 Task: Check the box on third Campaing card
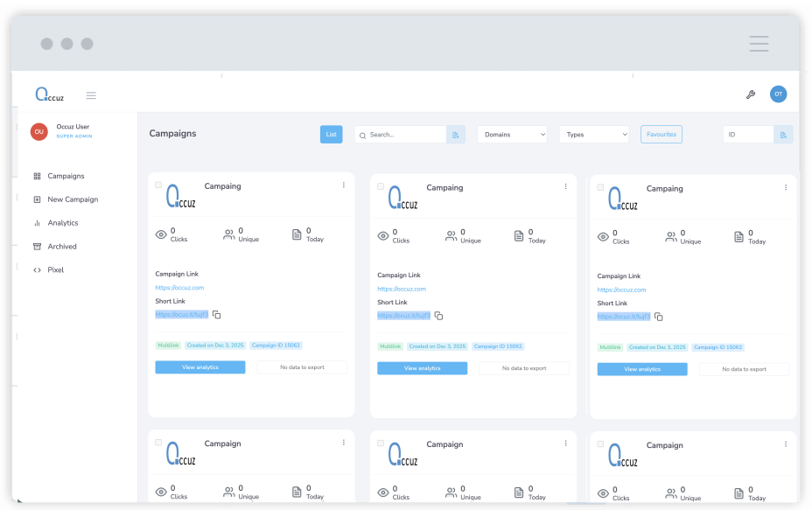(x=600, y=187)
